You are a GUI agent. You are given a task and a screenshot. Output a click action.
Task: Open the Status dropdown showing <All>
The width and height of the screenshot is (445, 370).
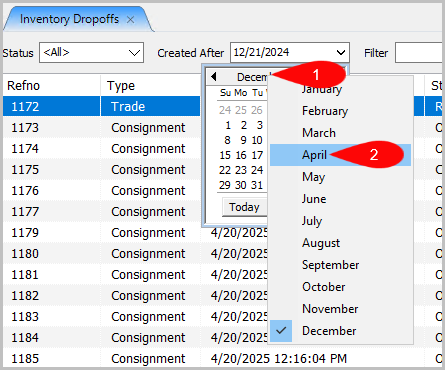pos(91,52)
